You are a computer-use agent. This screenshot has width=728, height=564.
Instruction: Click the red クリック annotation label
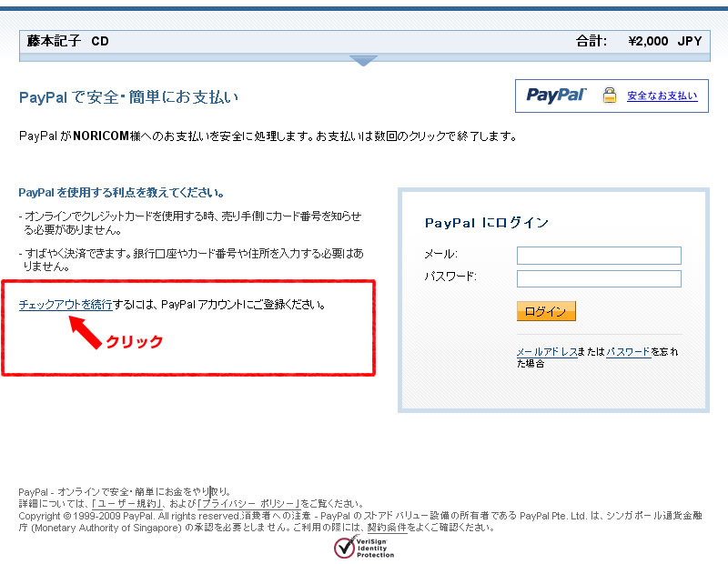(x=135, y=342)
